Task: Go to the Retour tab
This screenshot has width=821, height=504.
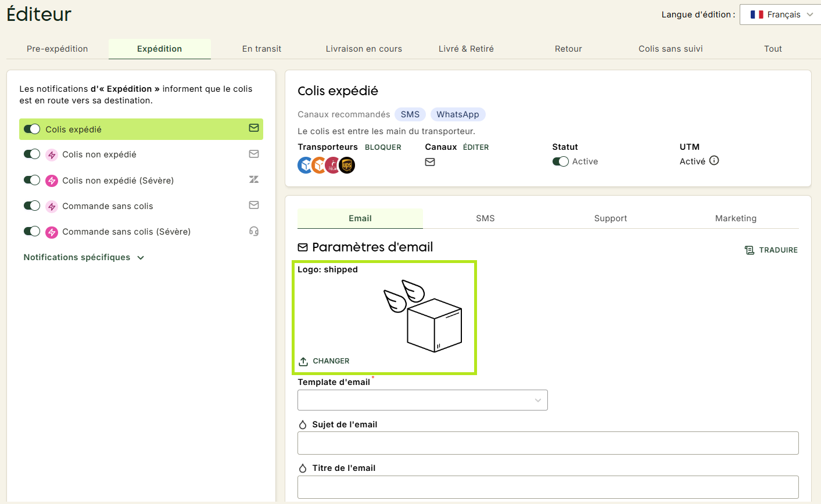Action: (x=568, y=49)
